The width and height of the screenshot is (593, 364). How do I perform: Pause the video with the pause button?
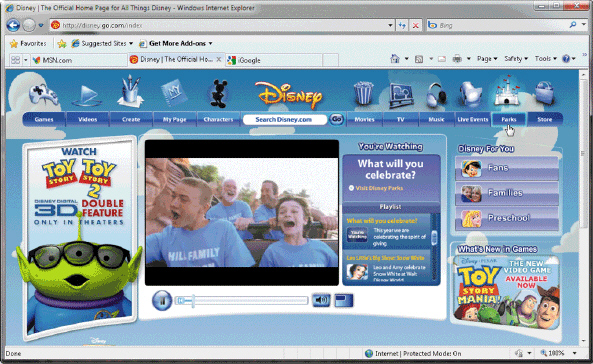[162, 300]
